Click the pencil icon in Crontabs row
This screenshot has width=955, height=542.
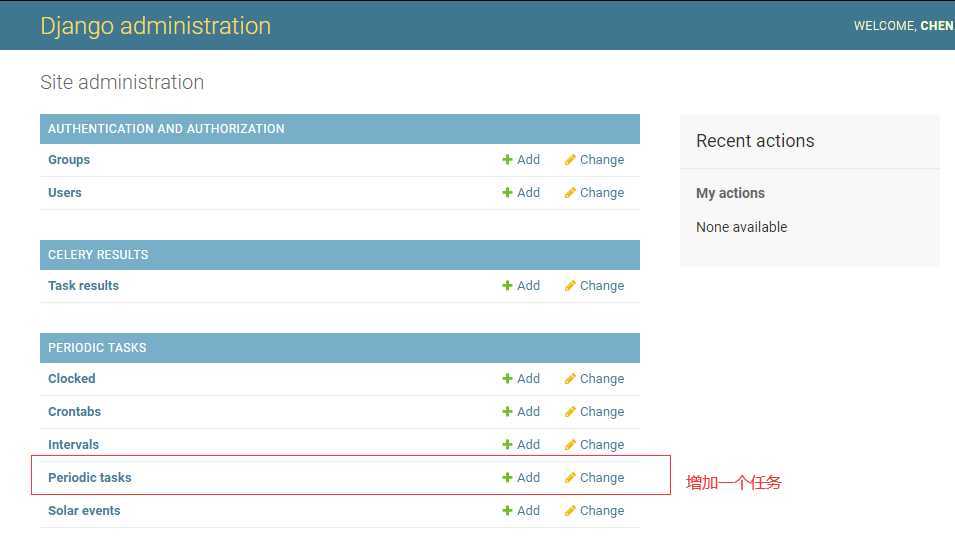click(569, 412)
